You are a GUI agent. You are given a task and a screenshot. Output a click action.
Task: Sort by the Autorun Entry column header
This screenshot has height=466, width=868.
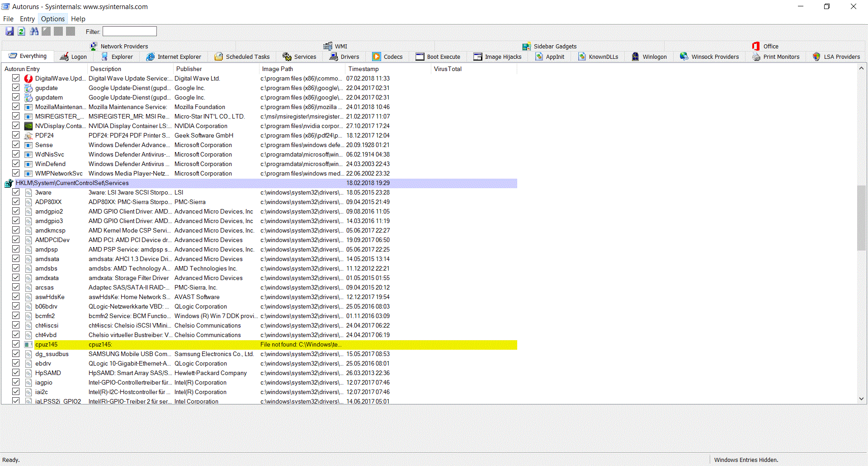[x=44, y=69]
